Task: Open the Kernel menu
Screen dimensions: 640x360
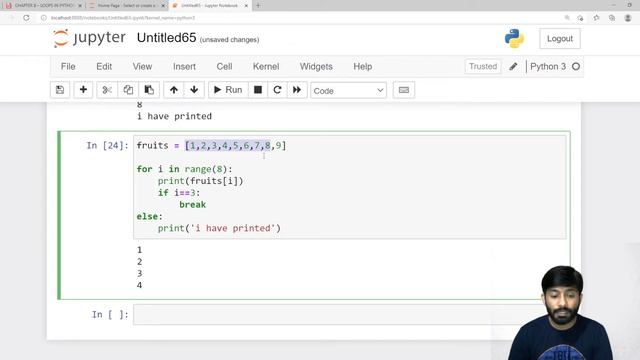Action: (x=266, y=67)
